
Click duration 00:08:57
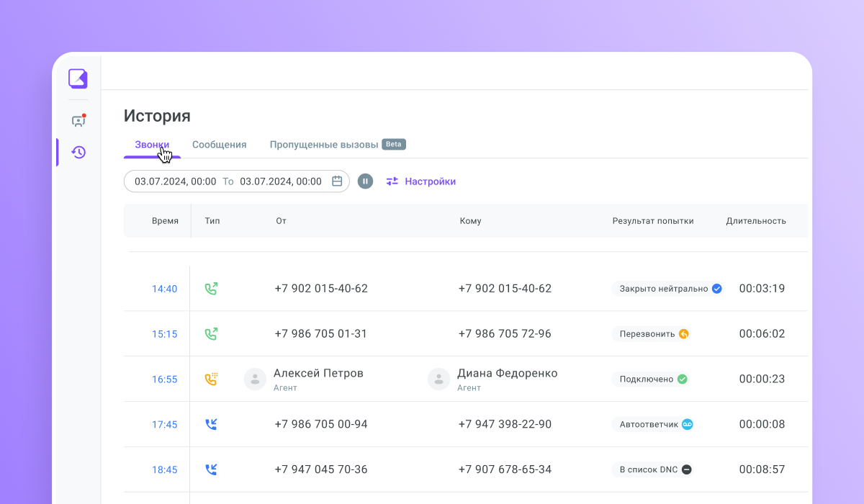pyautogui.click(x=762, y=469)
